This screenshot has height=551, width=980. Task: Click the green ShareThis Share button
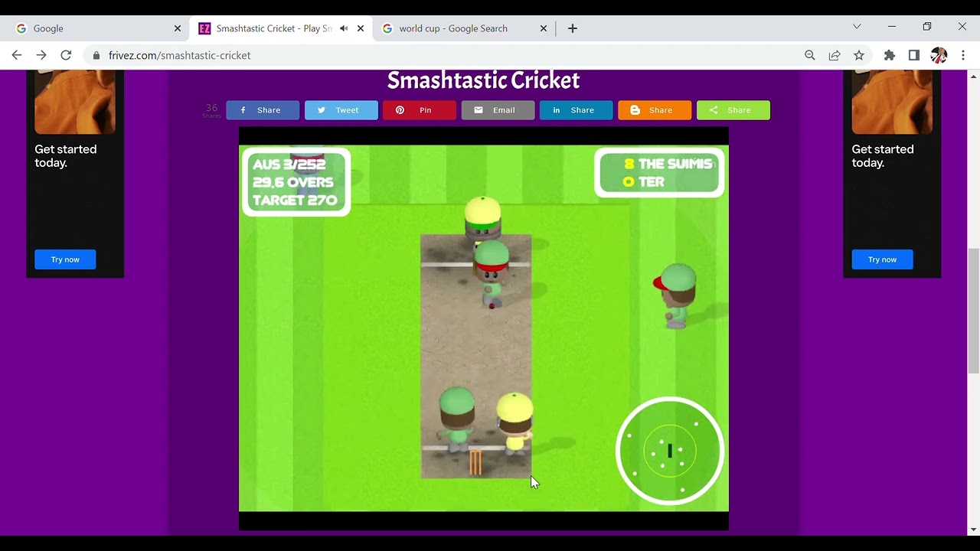pos(733,110)
